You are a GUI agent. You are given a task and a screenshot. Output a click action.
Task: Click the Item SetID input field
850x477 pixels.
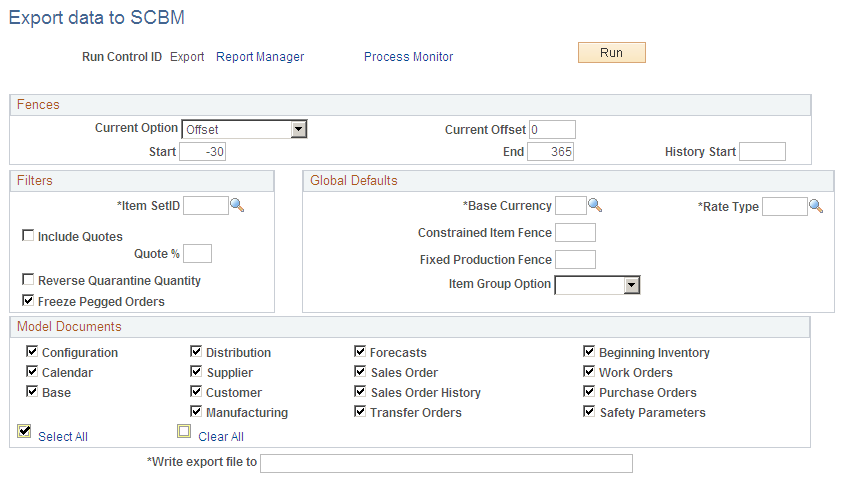click(206, 206)
